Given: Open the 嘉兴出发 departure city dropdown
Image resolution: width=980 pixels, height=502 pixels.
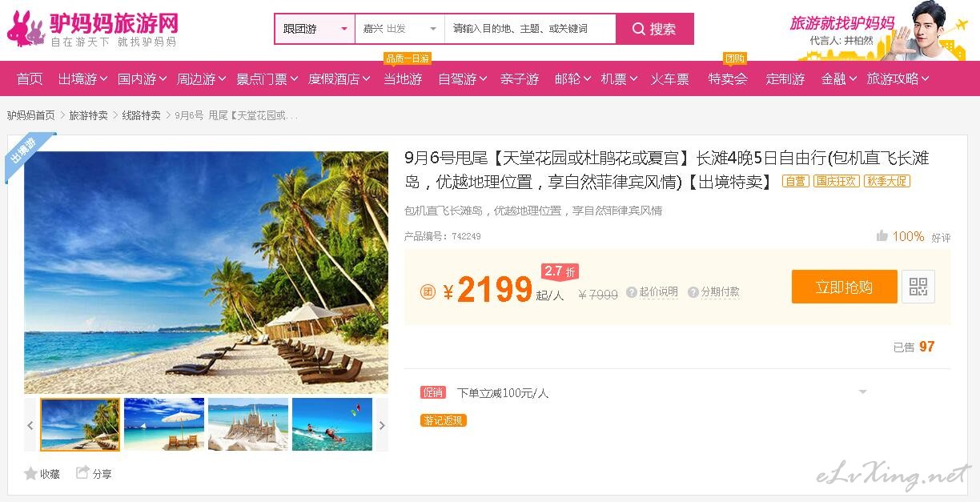Looking at the screenshot, I should pyautogui.click(x=400, y=29).
